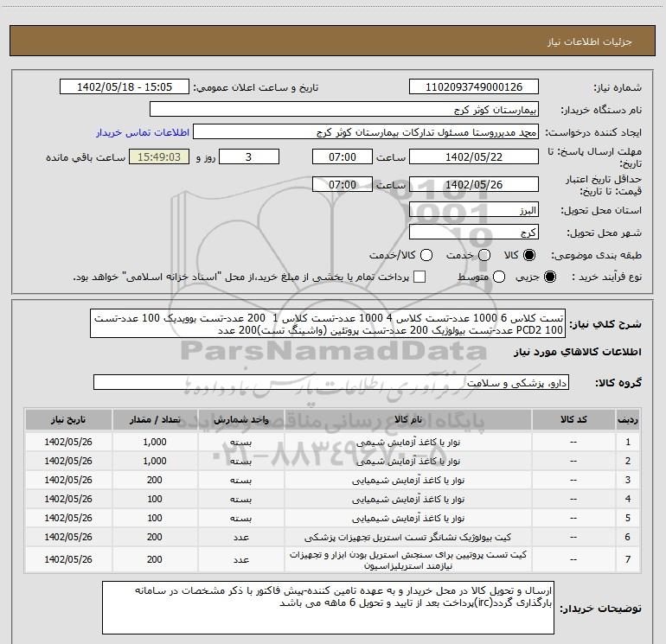Click the کد کالا column header
Screen dimensions: 666x644
point(573,419)
